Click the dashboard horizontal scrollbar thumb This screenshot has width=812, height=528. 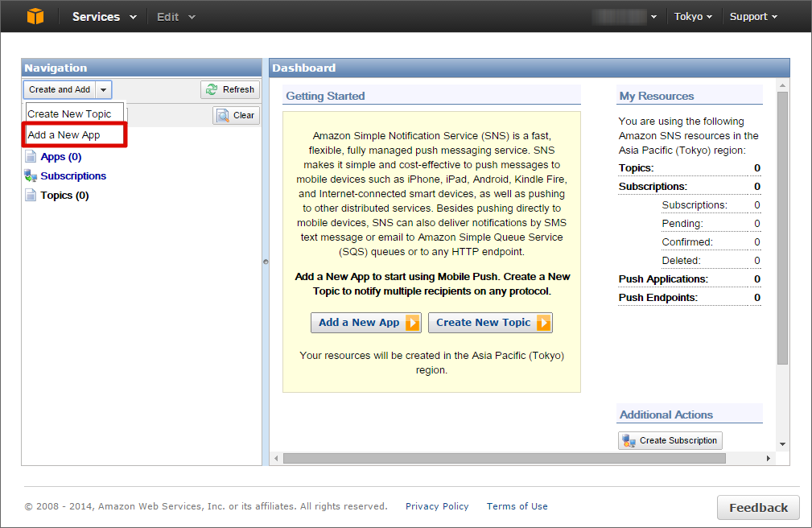505,459
